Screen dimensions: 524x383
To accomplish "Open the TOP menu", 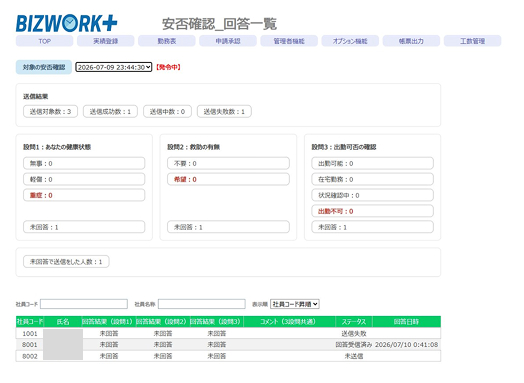I will point(44,41).
